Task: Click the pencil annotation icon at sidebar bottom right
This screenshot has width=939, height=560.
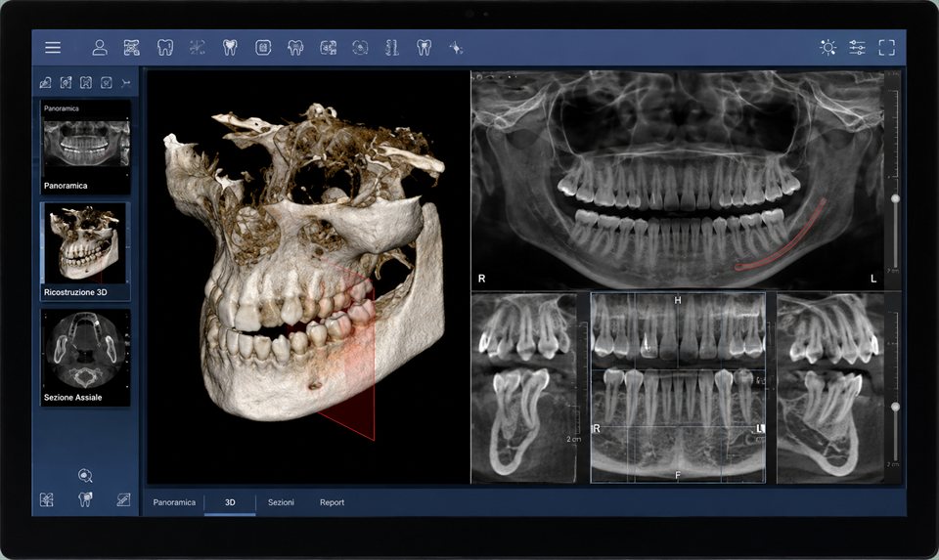Action: click(123, 499)
